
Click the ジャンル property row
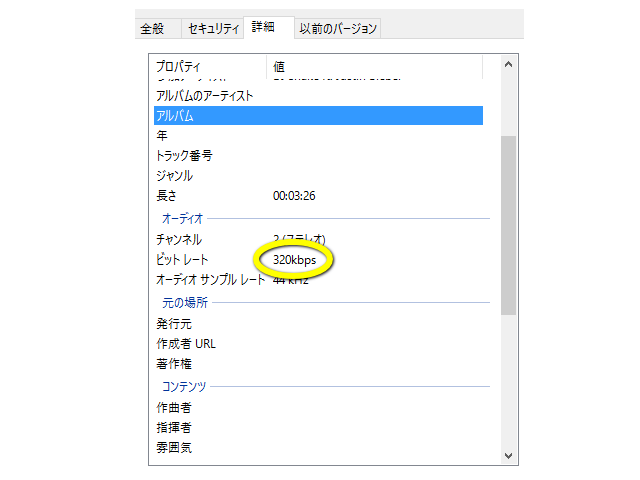coord(174,176)
